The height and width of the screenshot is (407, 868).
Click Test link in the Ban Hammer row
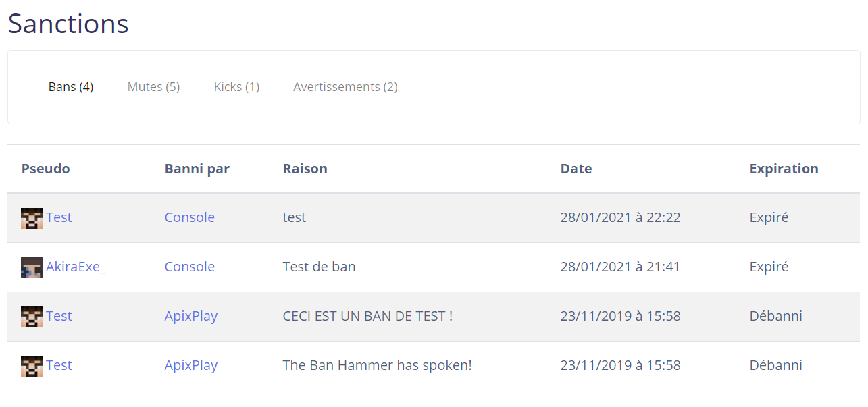59,365
